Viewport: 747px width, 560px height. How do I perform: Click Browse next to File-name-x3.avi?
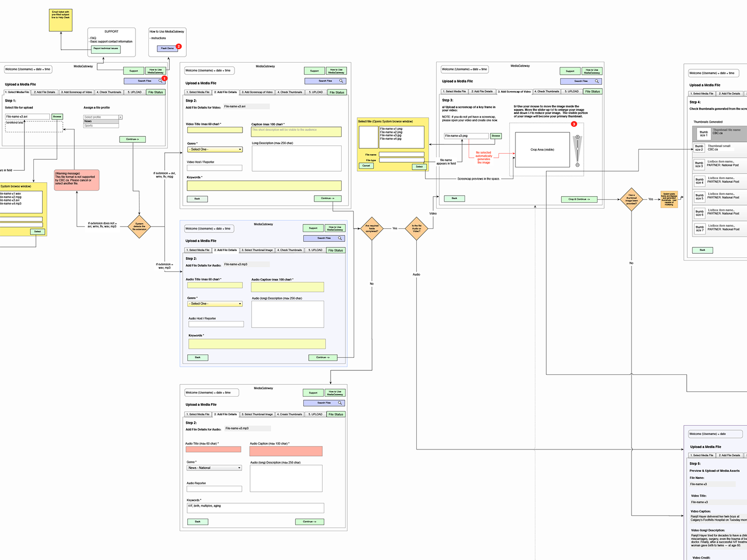(x=56, y=116)
